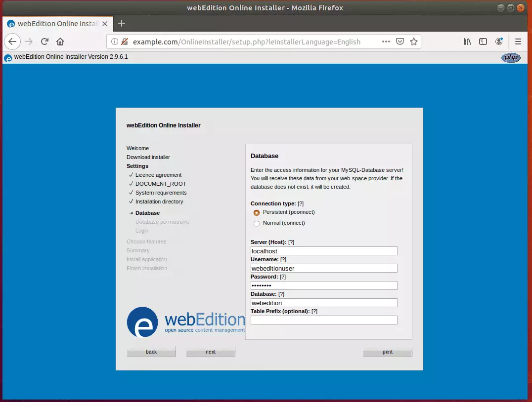Open page actions three-dot menu
The image size is (532, 402).
(386, 41)
